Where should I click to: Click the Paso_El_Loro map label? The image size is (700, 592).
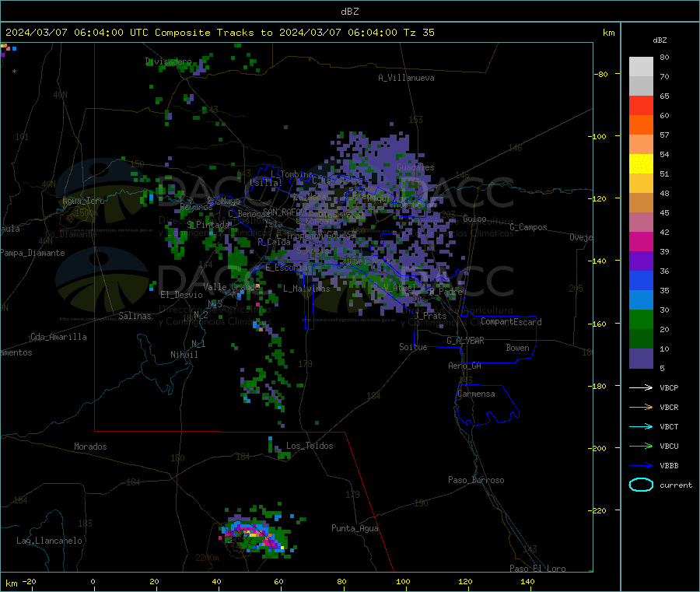tap(537, 569)
